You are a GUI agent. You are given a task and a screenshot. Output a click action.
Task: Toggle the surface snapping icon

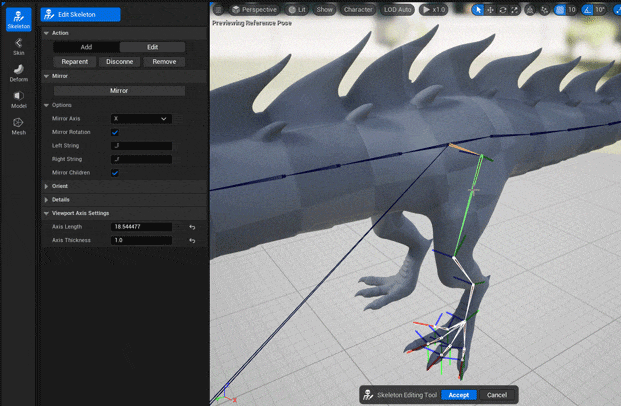[545, 10]
